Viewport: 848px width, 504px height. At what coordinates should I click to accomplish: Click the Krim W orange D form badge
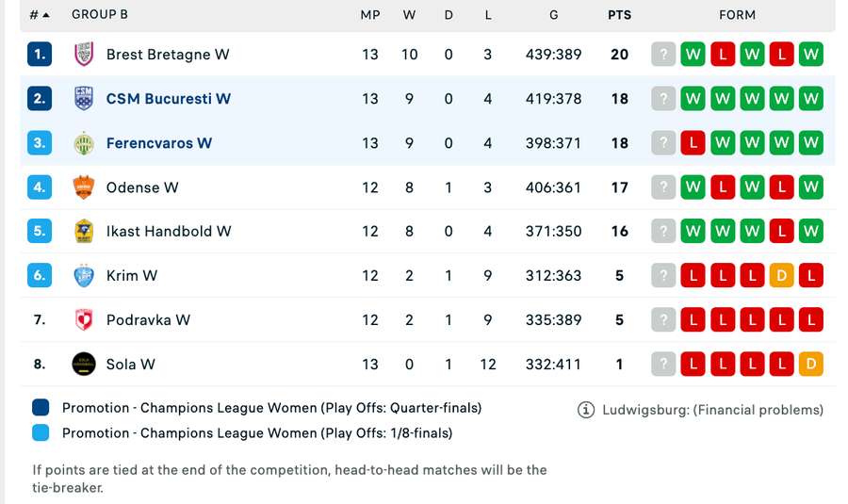[x=781, y=276]
